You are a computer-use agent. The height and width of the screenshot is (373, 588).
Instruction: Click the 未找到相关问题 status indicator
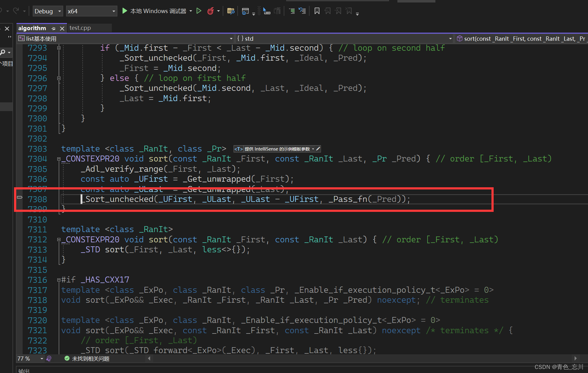[x=87, y=359]
